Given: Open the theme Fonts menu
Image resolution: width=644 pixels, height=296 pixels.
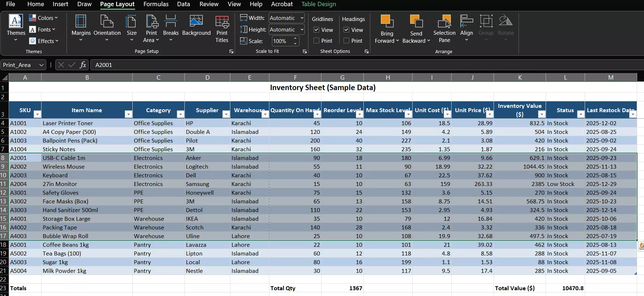Looking at the screenshot, I should (43, 29).
